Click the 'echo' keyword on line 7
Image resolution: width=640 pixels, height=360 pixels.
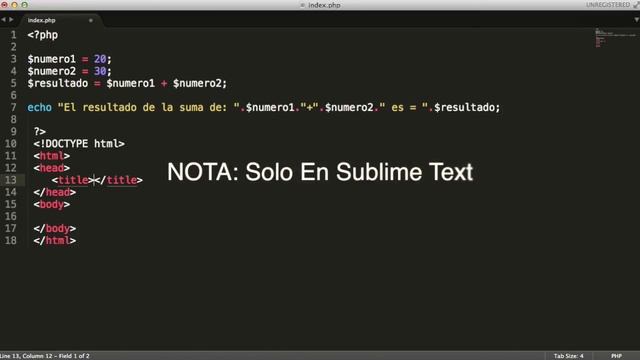point(40,107)
